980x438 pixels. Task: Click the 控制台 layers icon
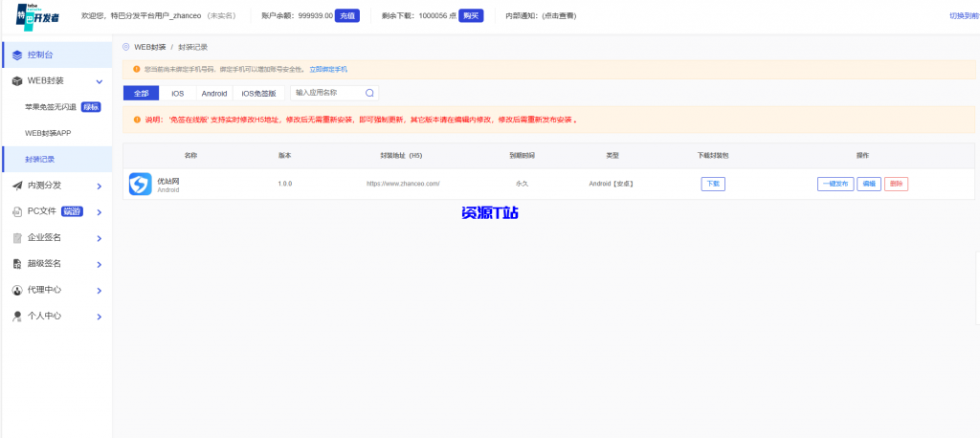pyautogui.click(x=17, y=55)
